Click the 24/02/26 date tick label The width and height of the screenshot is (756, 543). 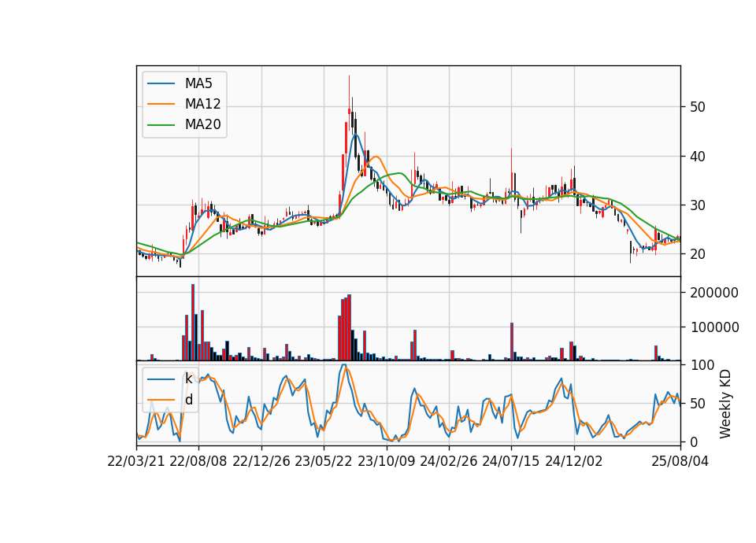pos(448,461)
